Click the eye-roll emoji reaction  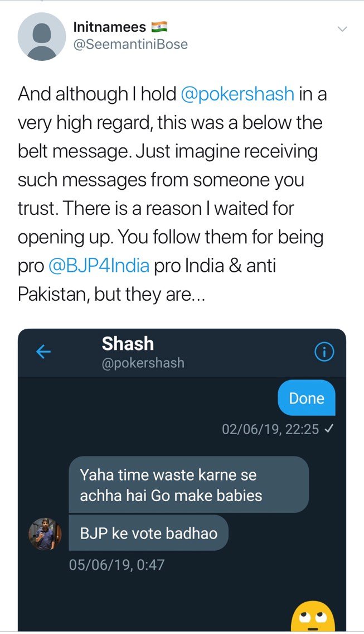point(313,615)
